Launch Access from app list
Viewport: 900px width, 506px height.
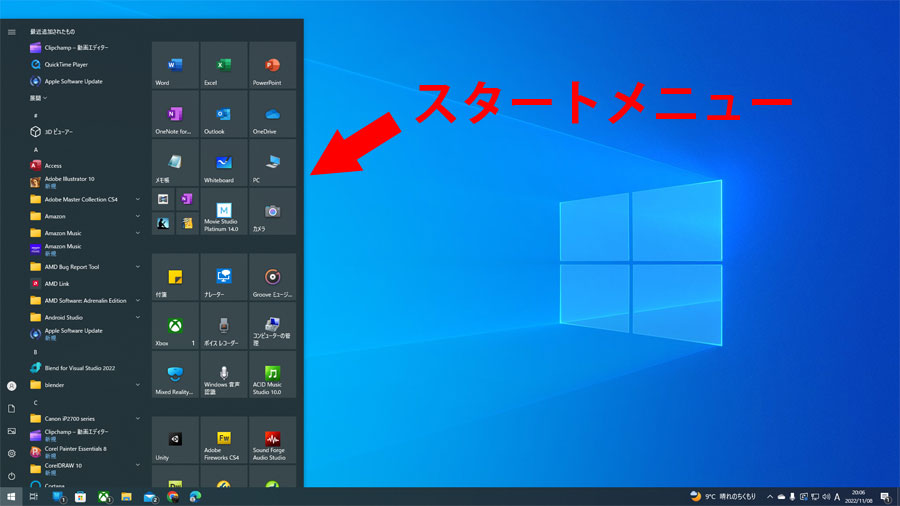[x=85, y=165]
